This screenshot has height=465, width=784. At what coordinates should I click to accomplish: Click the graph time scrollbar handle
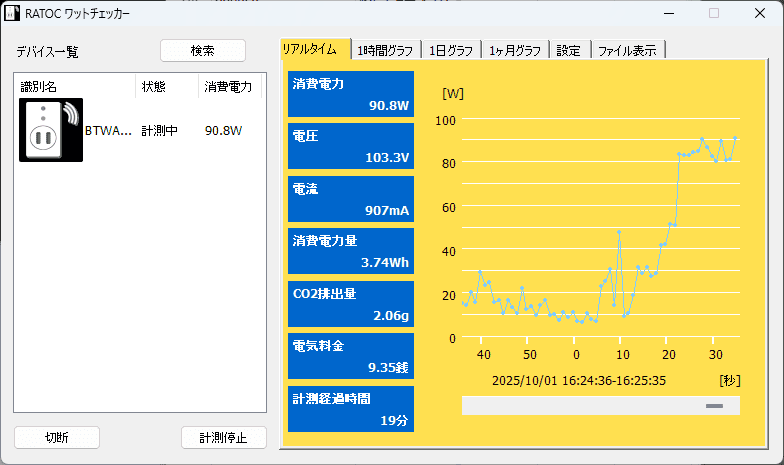click(713, 406)
